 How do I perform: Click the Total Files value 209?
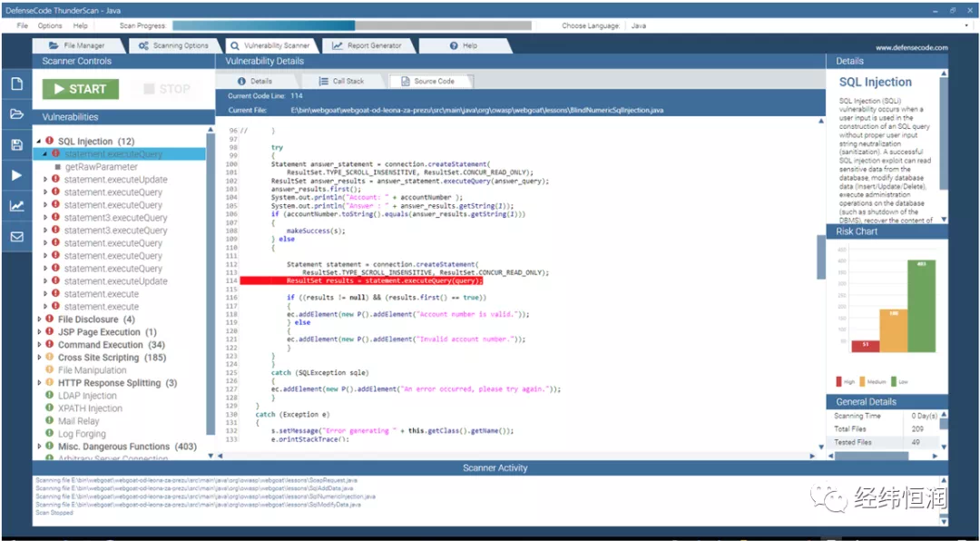pos(918,429)
